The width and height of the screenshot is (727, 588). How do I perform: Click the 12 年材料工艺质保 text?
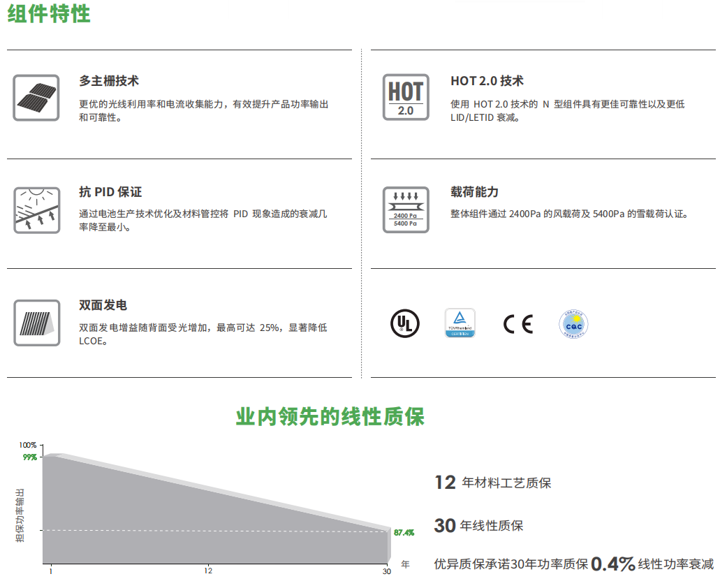pyautogui.click(x=493, y=483)
